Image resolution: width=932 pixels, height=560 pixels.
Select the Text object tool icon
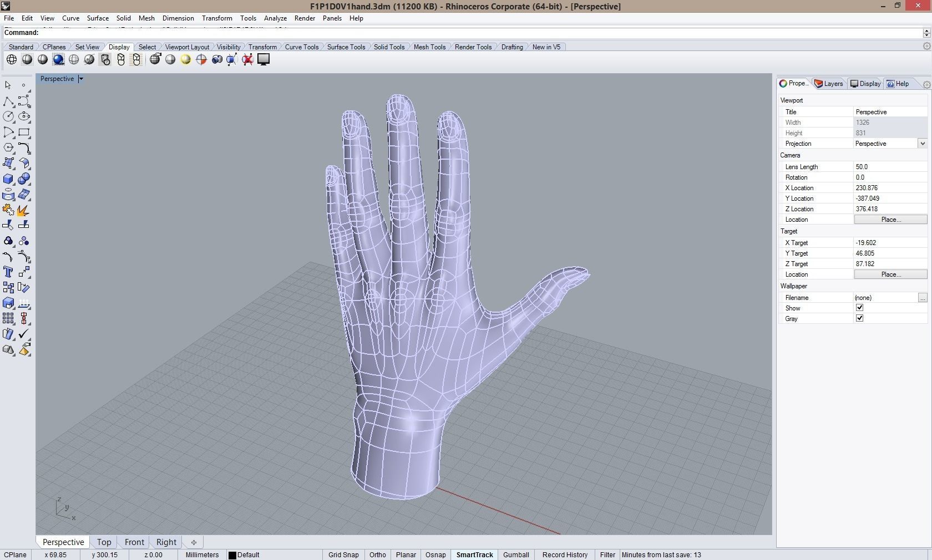click(x=8, y=272)
